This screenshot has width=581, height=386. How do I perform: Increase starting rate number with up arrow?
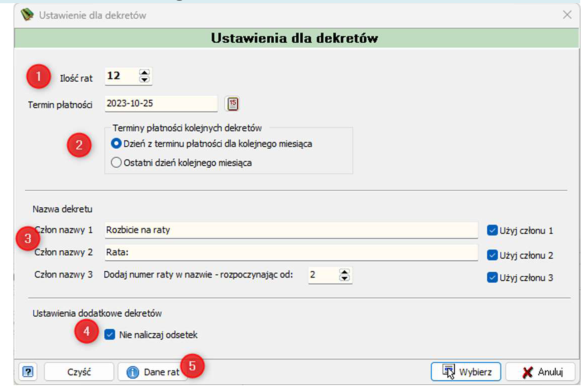coord(345,272)
